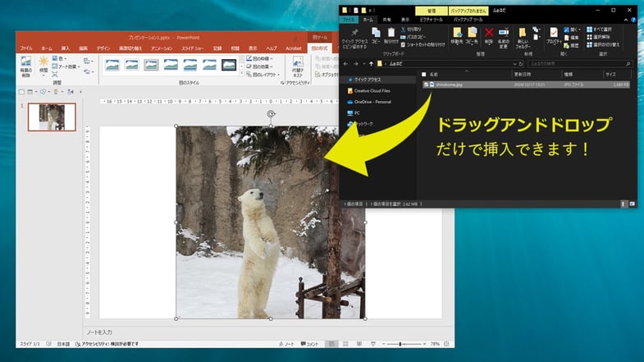The width and height of the screenshot is (644, 362).
Task: Click Move to (移動先) folder icon
Action: point(457,35)
